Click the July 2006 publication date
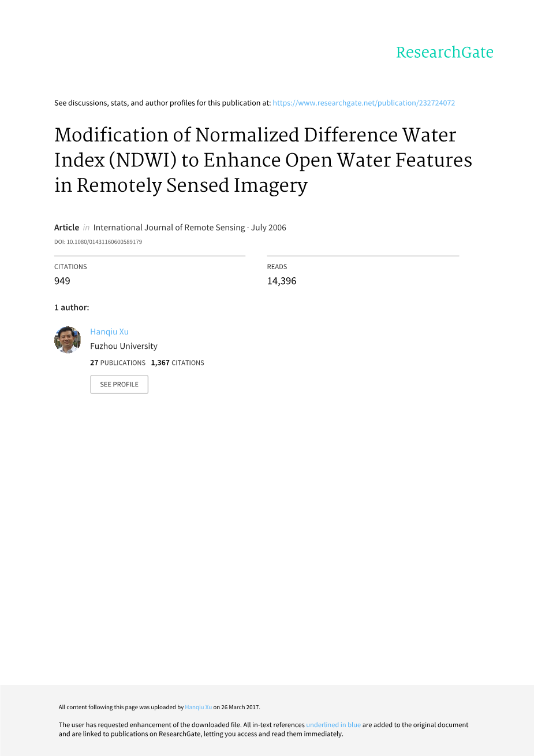This screenshot has width=534, height=756. 268,228
